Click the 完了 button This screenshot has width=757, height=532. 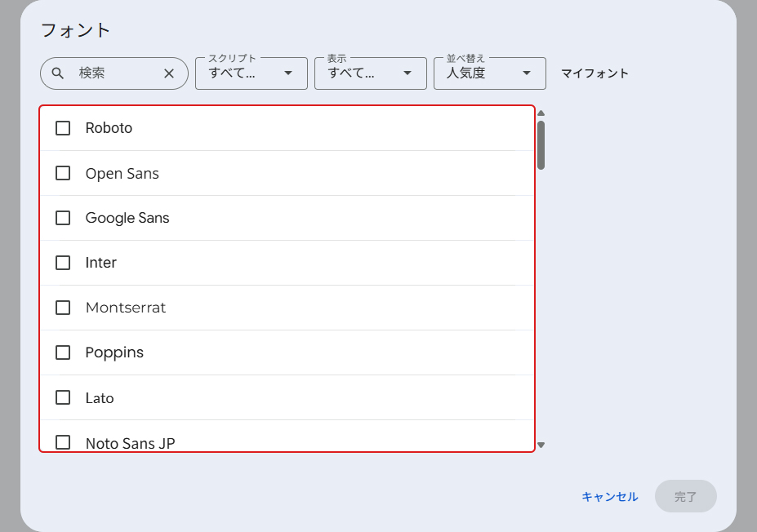(x=686, y=496)
